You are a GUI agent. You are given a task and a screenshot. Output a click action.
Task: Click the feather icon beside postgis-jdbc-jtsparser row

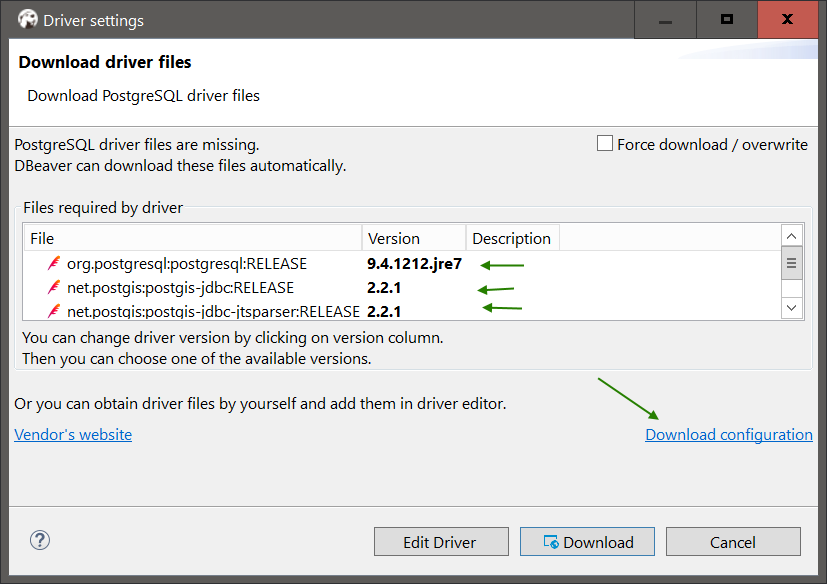54,311
